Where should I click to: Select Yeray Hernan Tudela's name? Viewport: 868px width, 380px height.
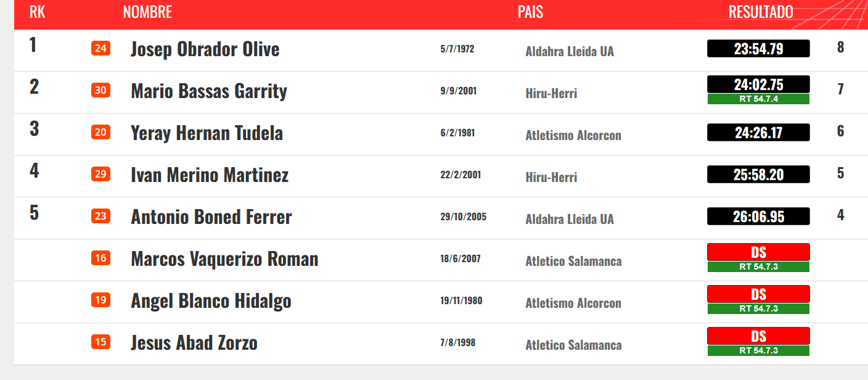click(207, 133)
